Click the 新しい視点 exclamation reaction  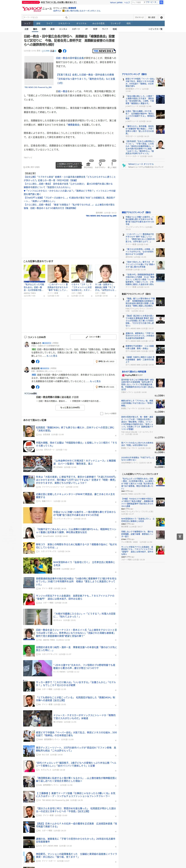click(112, 165)
